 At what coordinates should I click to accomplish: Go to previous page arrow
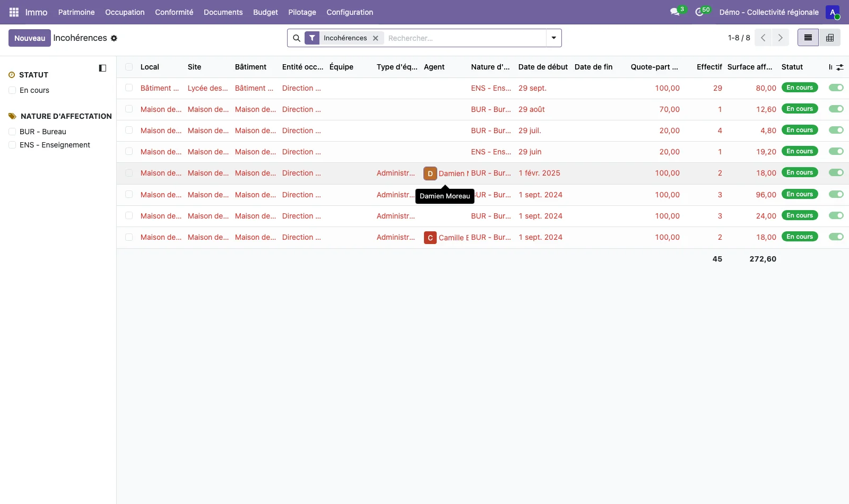point(763,38)
